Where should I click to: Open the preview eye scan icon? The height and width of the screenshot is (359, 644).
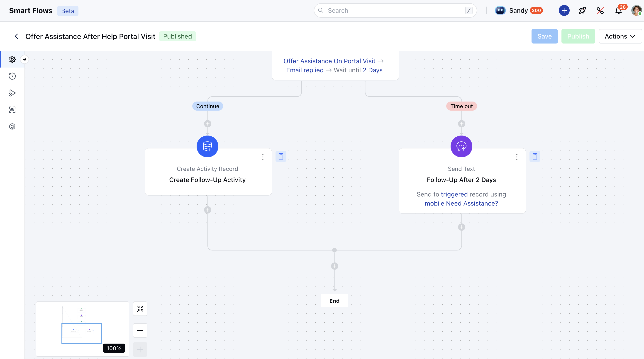12,110
